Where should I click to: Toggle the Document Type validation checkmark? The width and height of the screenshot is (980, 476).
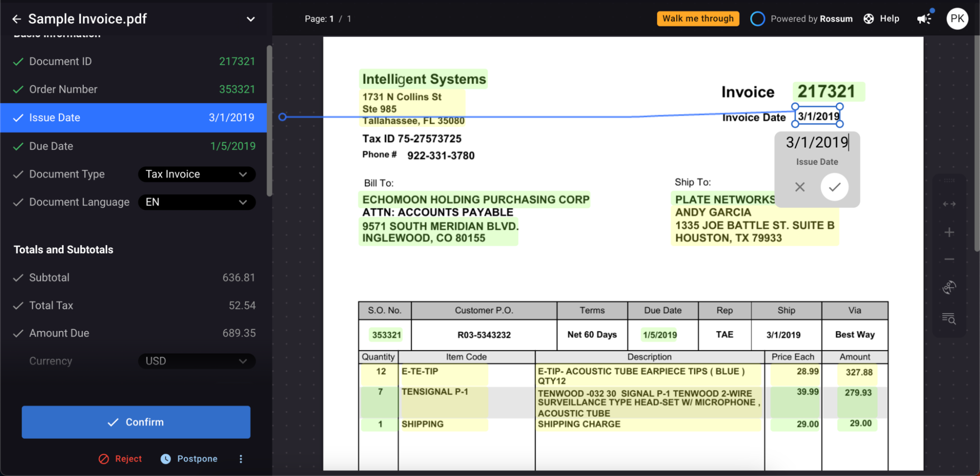pos(18,175)
